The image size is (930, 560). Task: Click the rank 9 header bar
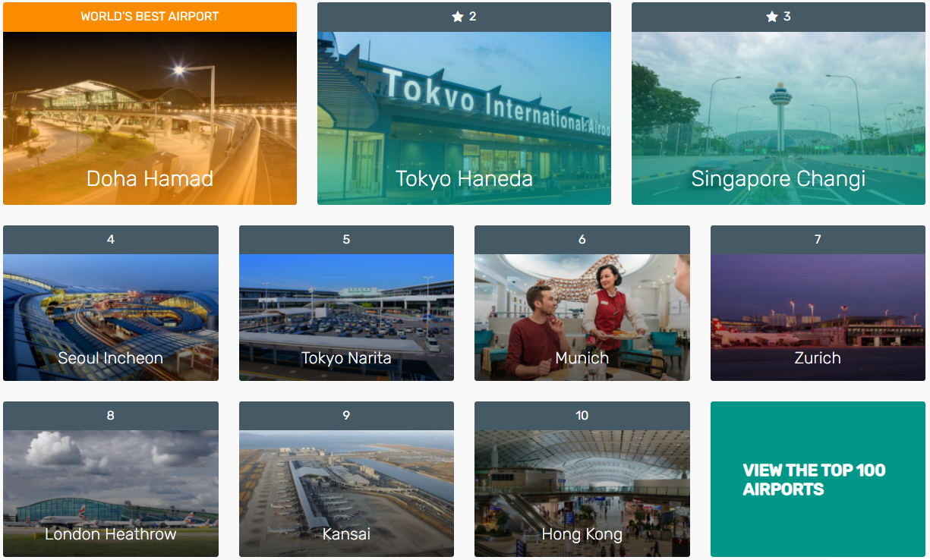pos(346,416)
